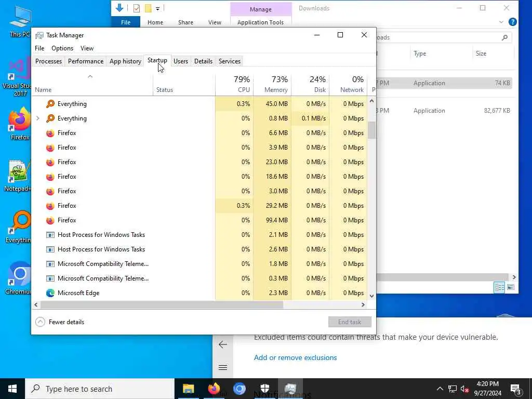Viewport: 532px width, 399px height.
Task: Open the notification center icon
Action: coord(515,389)
